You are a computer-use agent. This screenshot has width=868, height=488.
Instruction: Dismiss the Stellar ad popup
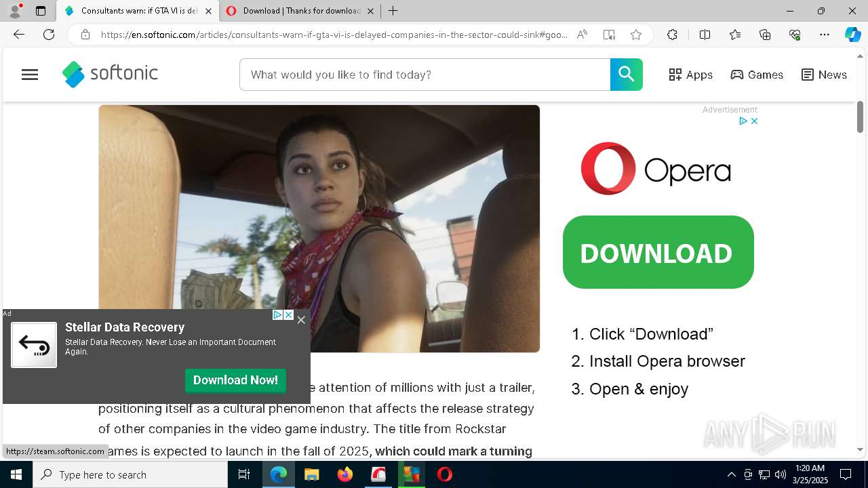pyautogui.click(x=301, y=320)
